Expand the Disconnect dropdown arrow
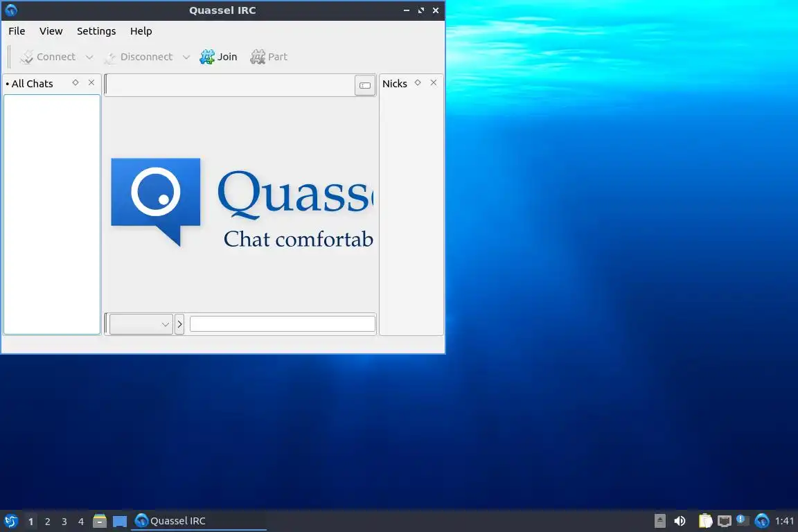This screenshot has width=798, height=532. [186, 57]
